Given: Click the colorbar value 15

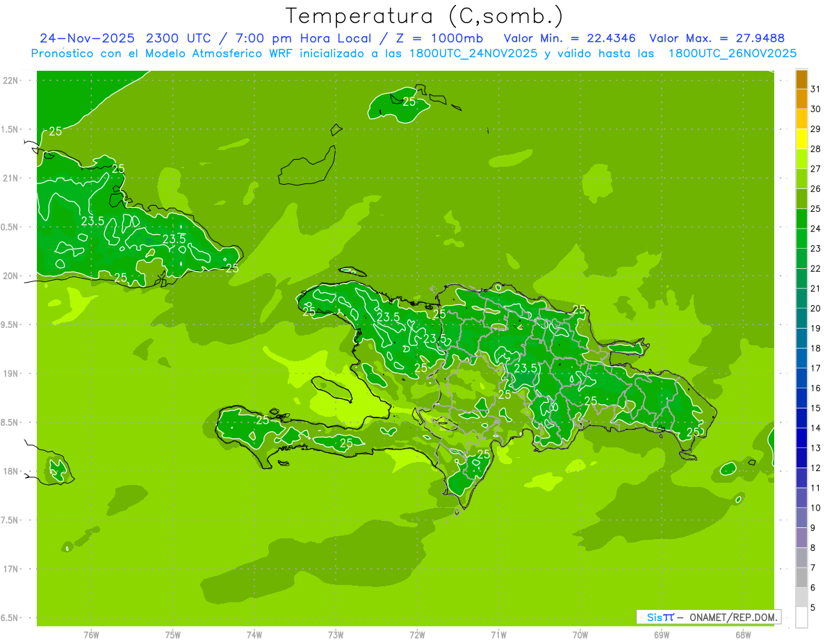Looking at the screenshot, I should pos(816,408).
